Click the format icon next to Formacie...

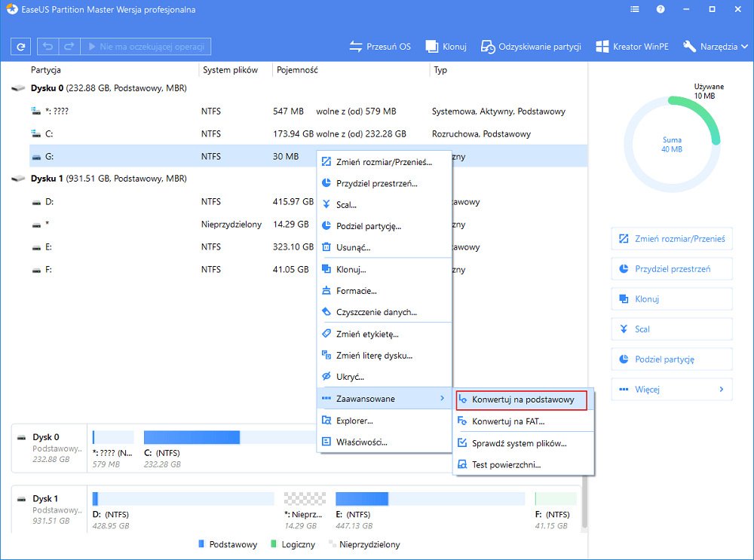(326, 290)
